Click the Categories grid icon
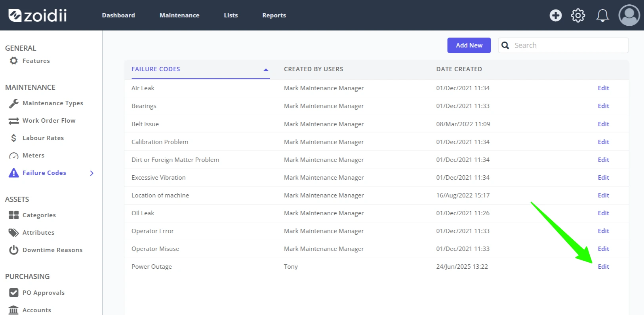This screenshot has height=315, width=644. point(14,215)
